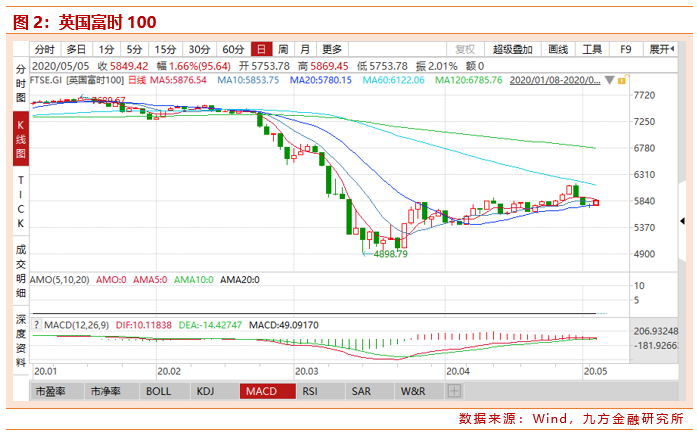This screenshot has height=436, width=697.
Task: Select 超级叠加 overlay function
Action: (513, 49)
